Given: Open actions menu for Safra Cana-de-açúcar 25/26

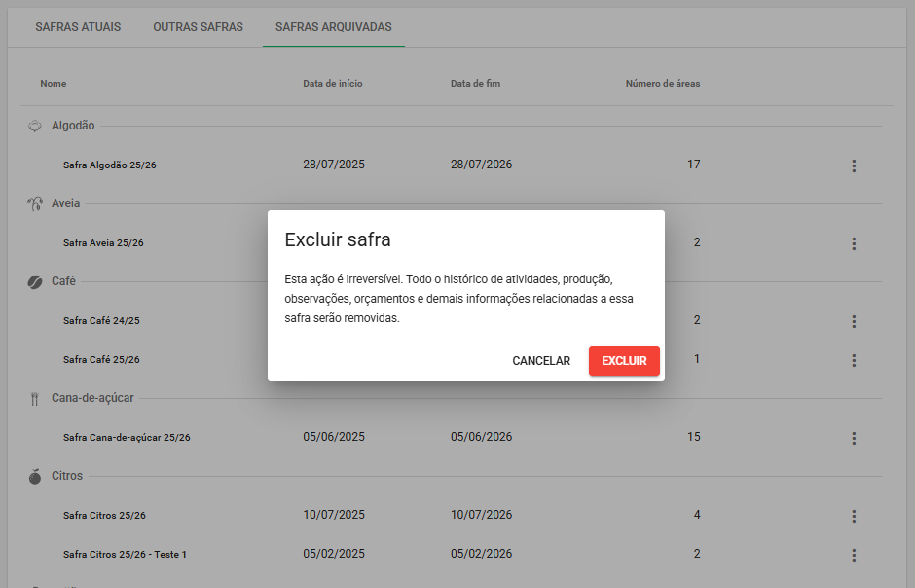Looking at the screenshot, I should (x=854, y=438).
